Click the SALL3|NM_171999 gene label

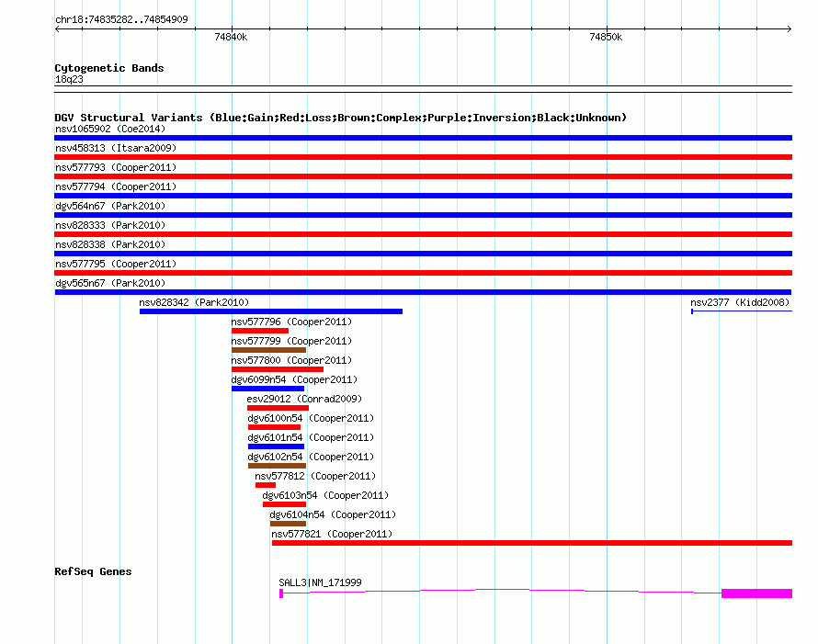point(321,582)
